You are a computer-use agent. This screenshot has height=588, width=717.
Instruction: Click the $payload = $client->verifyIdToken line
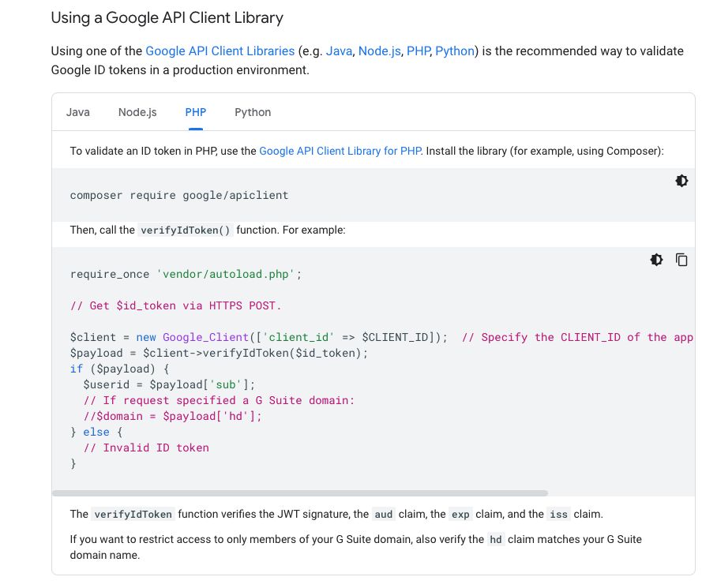point(219,353)
